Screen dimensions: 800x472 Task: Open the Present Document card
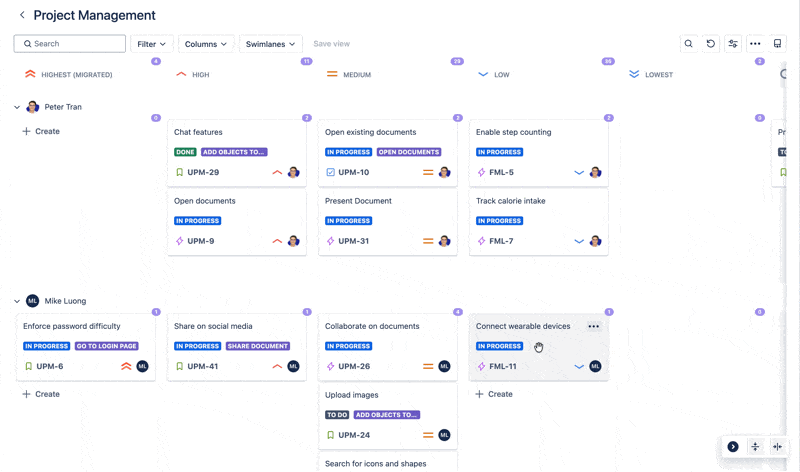pos(358,201)
